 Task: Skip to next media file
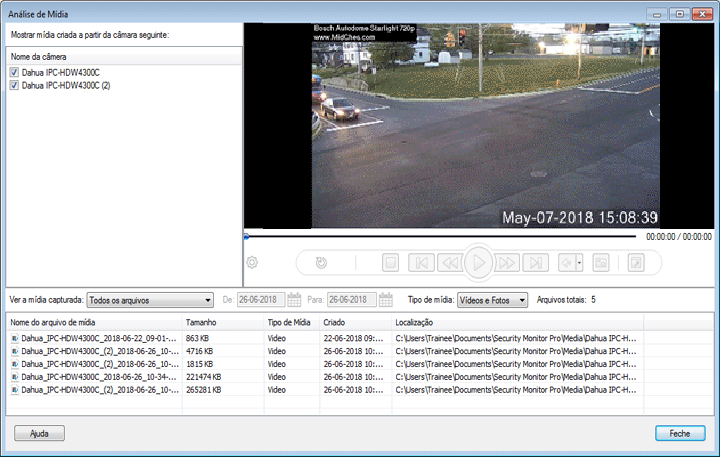coord(537,263)
